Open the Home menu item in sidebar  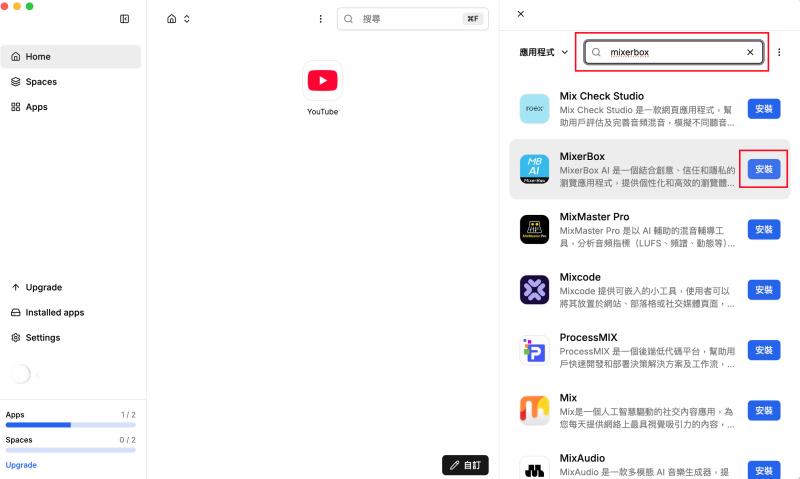click(x=70, y=57)
